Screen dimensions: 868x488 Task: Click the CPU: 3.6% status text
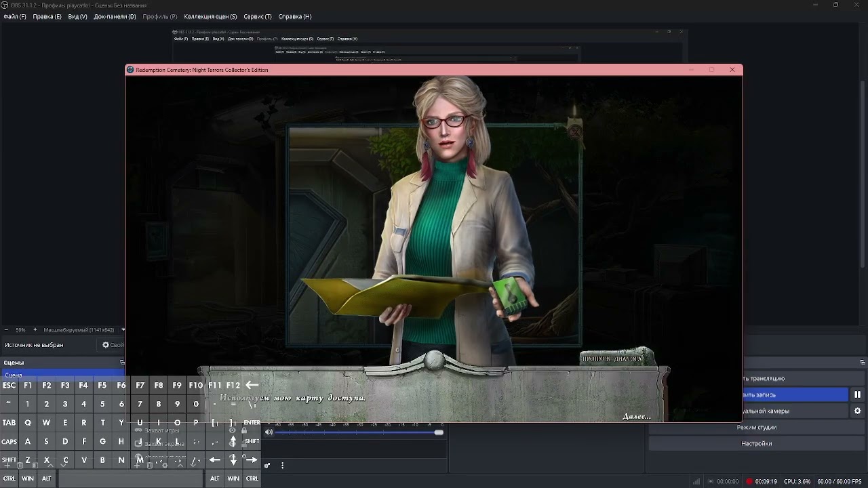[797, 482]
